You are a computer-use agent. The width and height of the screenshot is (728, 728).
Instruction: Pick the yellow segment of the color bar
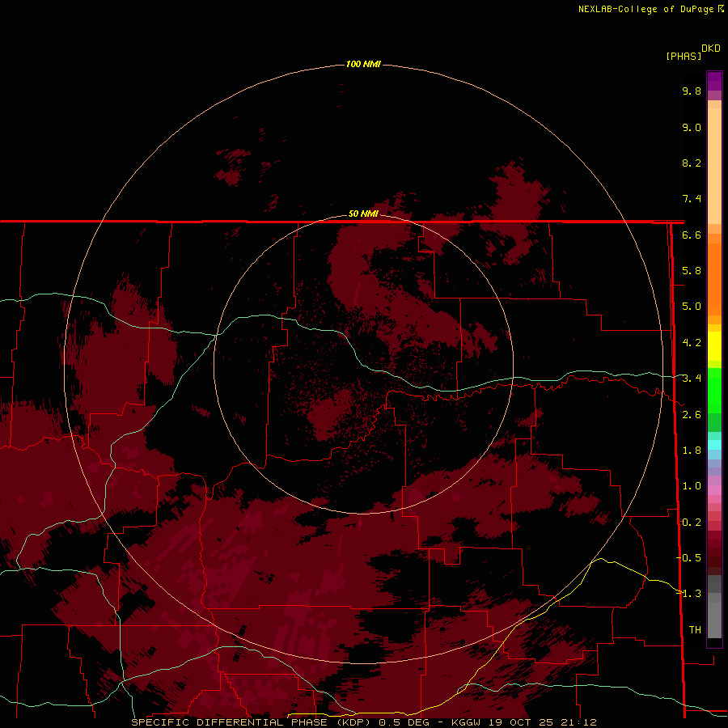[x=714, y=346]
